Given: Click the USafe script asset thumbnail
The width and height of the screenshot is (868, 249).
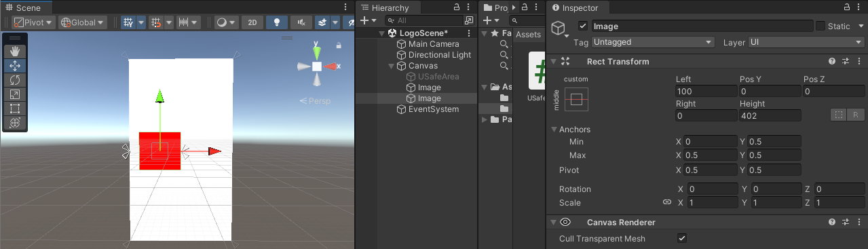Looking at the screenshot, I should pos(537,70).
